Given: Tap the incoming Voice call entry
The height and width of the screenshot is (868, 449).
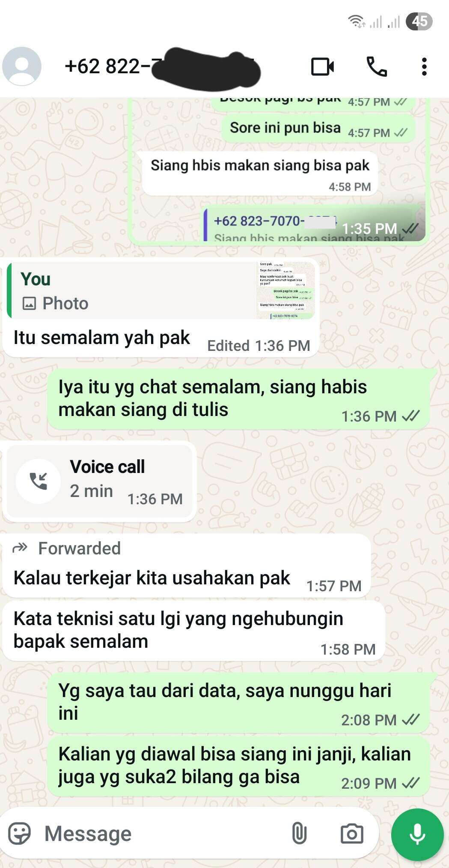Looking at the screenshot, I should 99,482.
